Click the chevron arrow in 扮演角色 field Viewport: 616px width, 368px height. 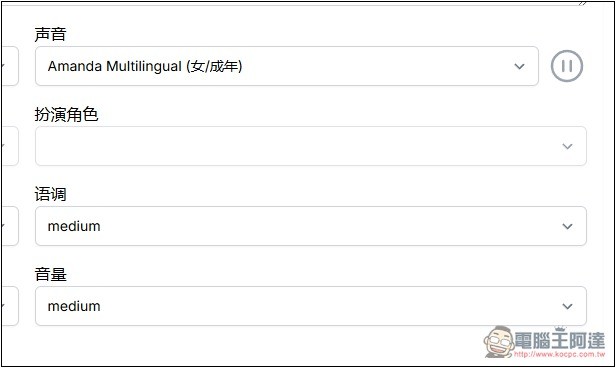[x=567, y=146]
